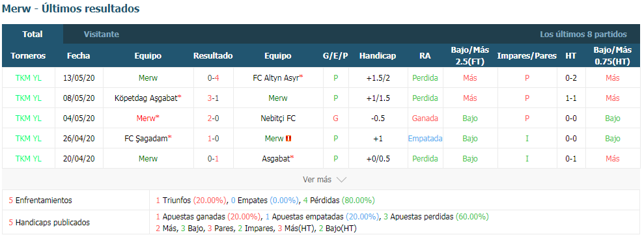
Task: Click the Handicap column header
Action: 378,56
